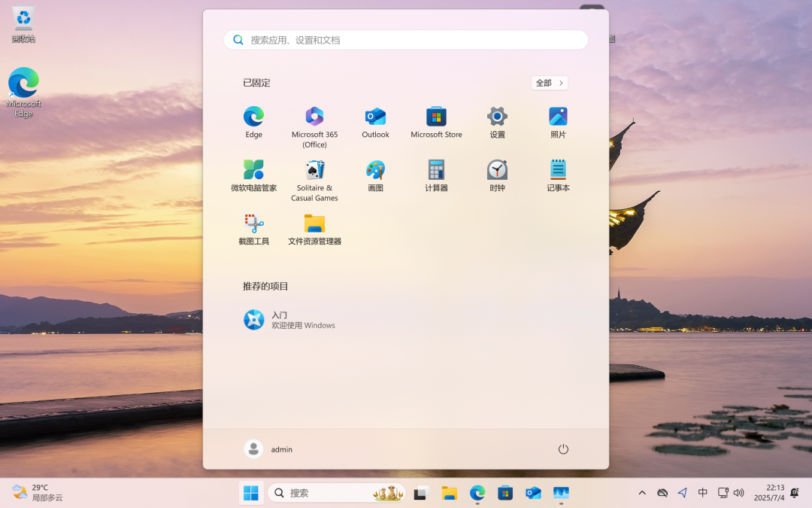Open the Recycle Bin desktop icon
Screen dimensions: 812x508
pyautogui.click(x=23, y=23)
